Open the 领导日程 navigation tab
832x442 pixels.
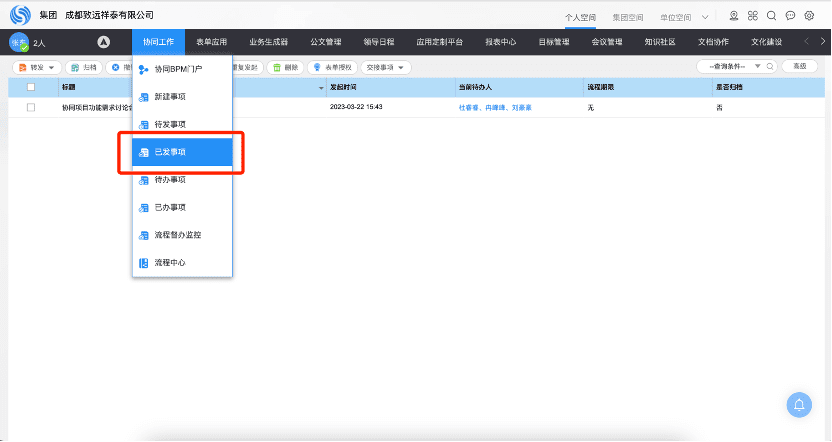pos(379,42)
